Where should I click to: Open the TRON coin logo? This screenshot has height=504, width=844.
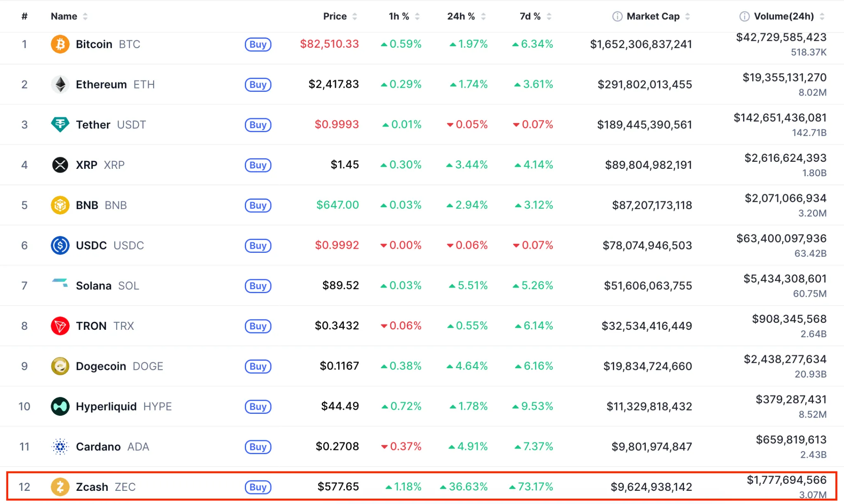click(60, 326)
